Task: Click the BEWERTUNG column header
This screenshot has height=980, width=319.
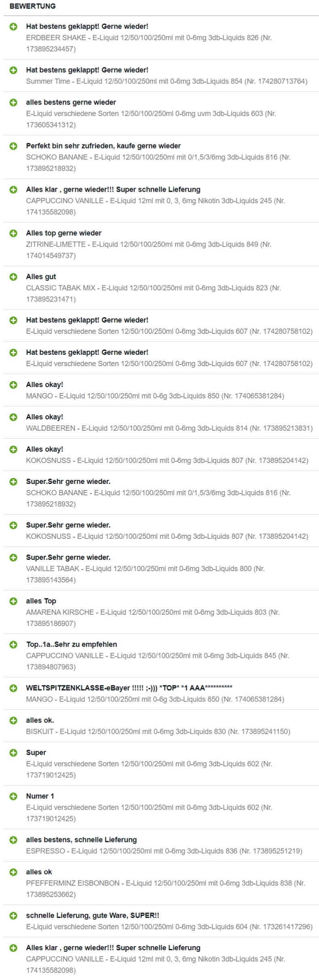Action: pos(32,6)
